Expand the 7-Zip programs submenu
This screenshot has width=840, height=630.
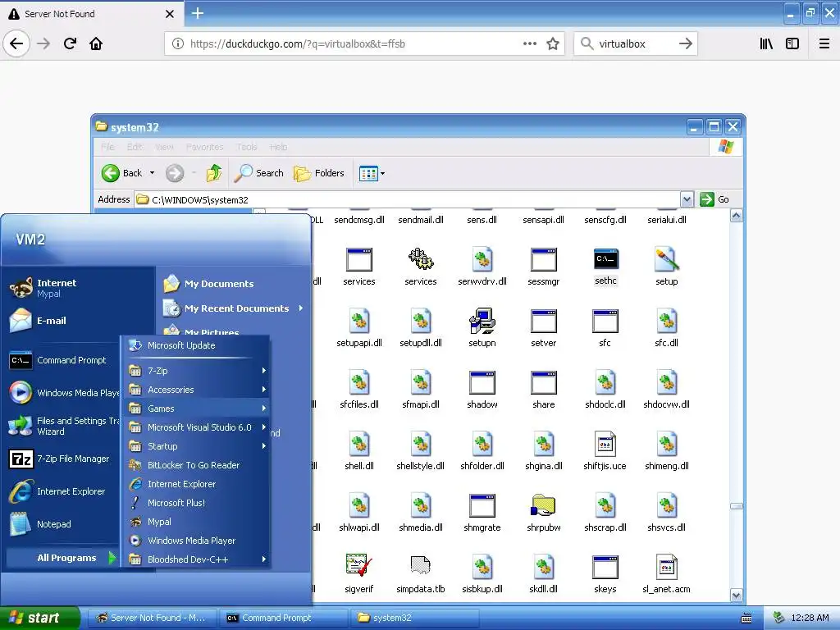pos(196,371)
